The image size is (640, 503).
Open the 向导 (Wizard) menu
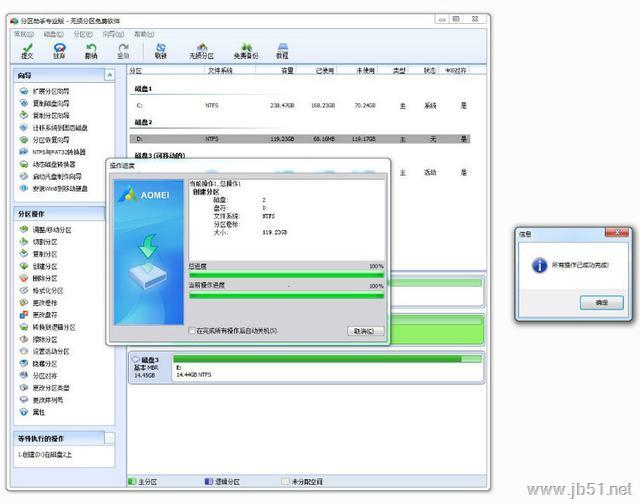point(113,34)
